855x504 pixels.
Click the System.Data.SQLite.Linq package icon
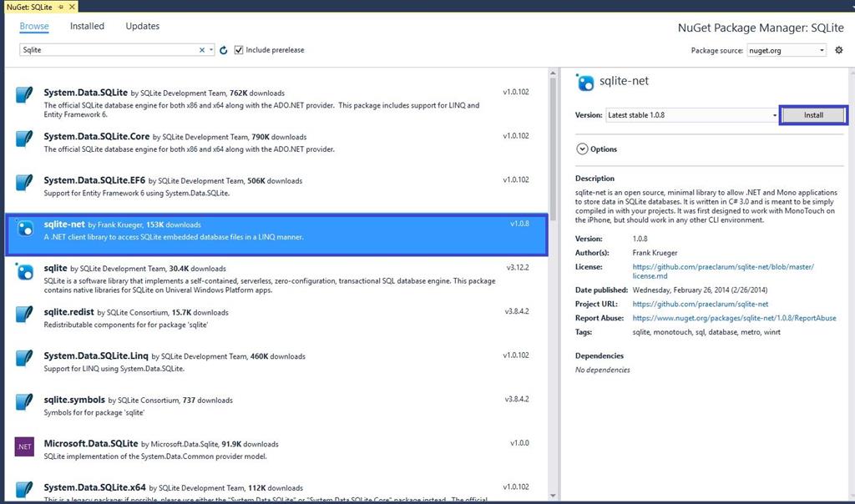click(24, 359)
